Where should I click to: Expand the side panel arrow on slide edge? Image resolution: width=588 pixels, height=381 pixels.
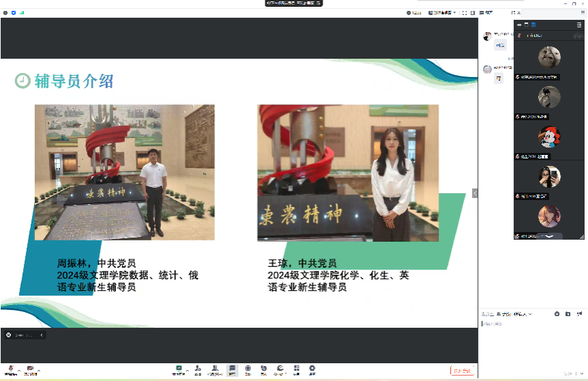(x=475, y=193)
